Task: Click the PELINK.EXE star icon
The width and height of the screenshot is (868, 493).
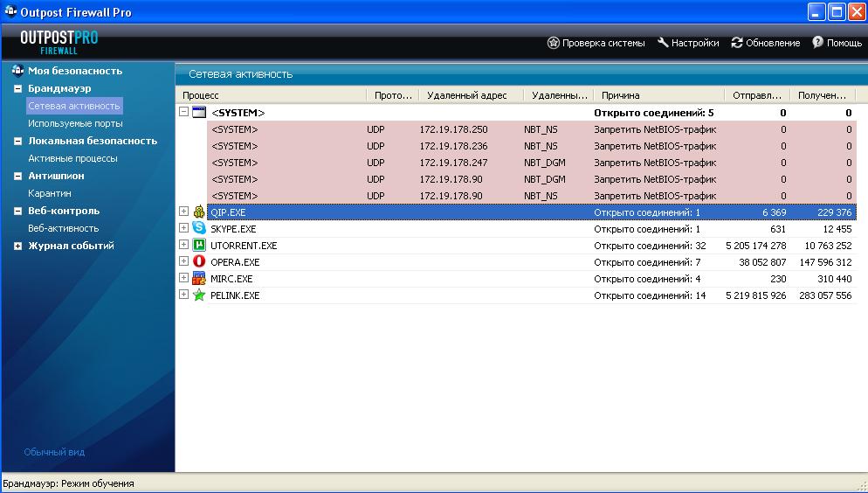Action: (199, 295)
